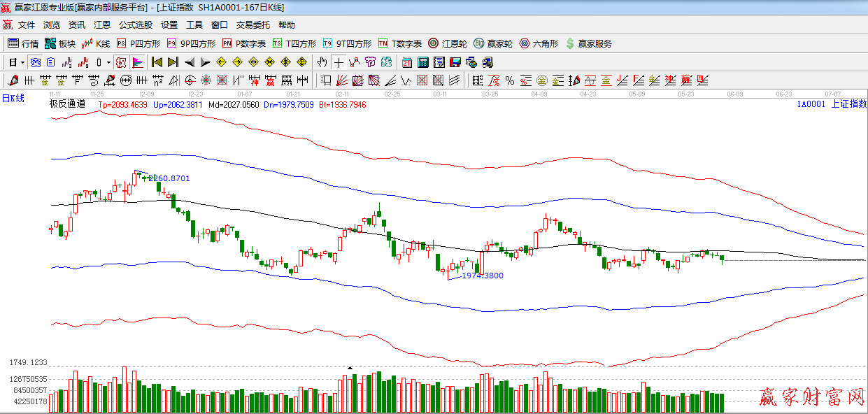Open the 赢家轮 Big wheel tool

493,43
